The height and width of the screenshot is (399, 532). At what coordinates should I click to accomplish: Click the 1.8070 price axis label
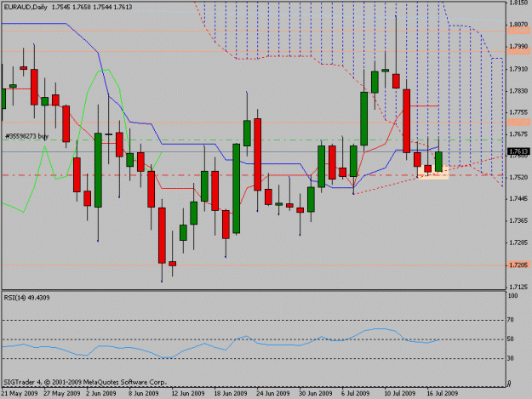[518, 25]
